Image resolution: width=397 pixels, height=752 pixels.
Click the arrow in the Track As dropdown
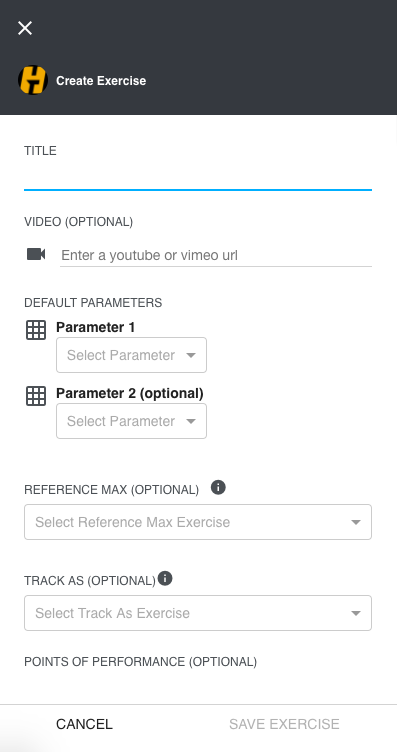pyautogui.click(x=356, y=613)
